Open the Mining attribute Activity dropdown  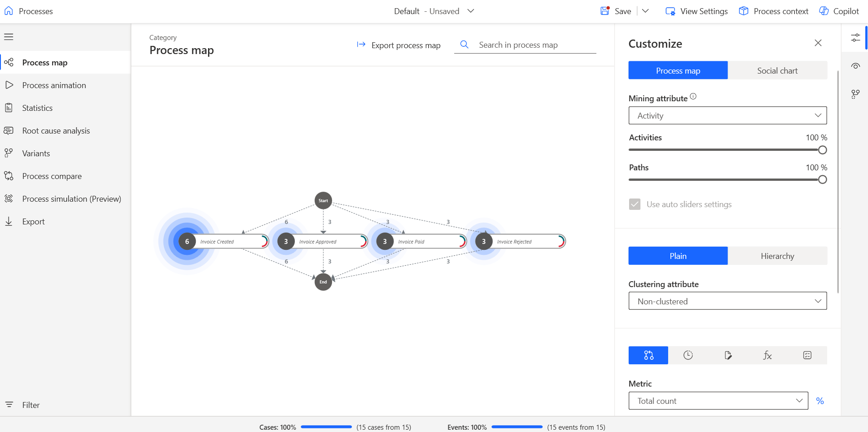727,115
